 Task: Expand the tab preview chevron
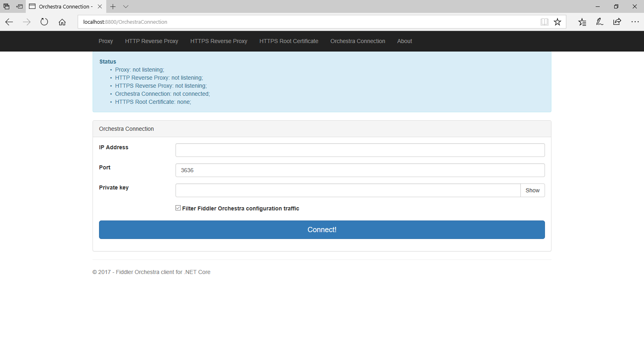[126, 6]
